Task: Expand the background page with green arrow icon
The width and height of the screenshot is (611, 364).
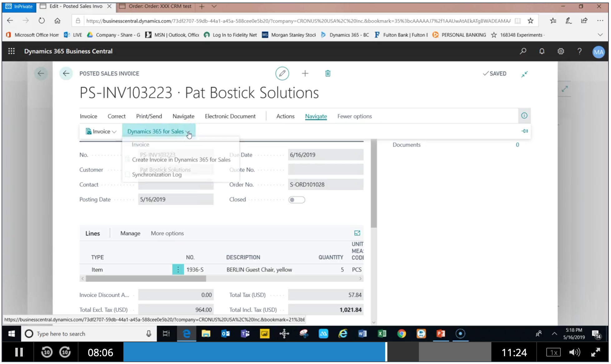Action: [564, 89]
